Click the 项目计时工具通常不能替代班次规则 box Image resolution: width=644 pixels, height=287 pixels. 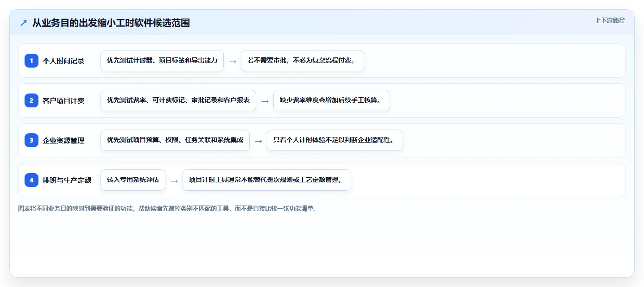pos(267,180)
